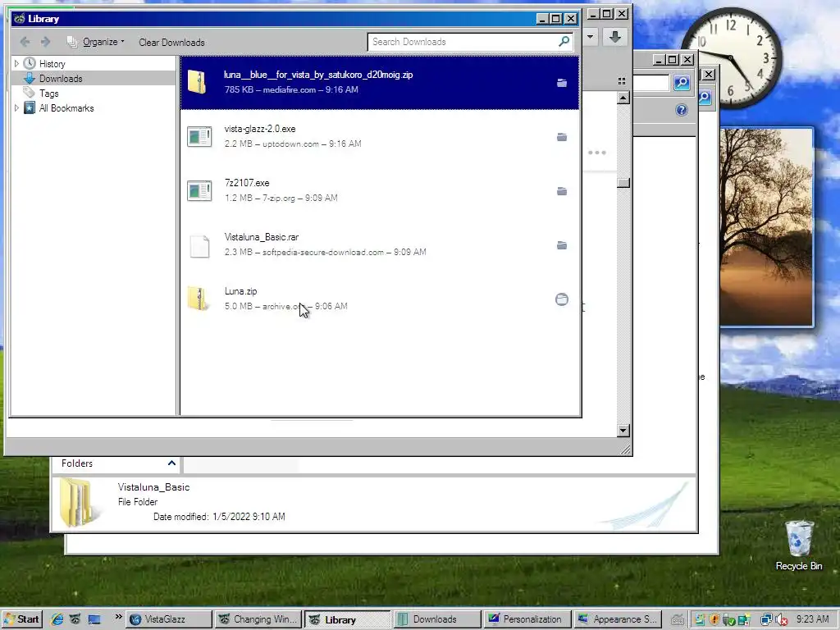The width and height of the screenshot is (840, 630).
Task: Open containing folder for Vistaluna_Basic.rar
Action: point(561,245)
